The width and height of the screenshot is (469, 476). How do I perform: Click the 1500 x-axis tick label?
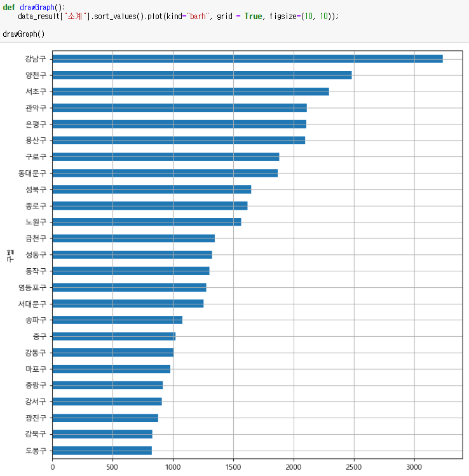[x=233, y=467]
